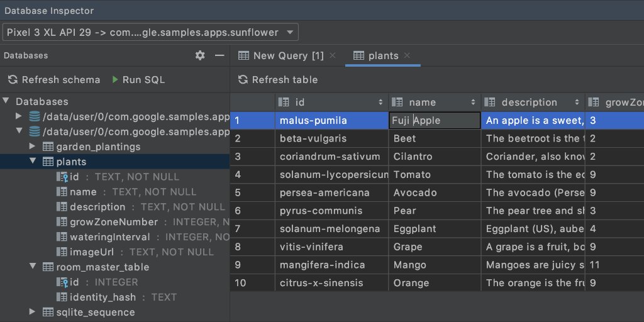Image resolution: width=644 pixels, height=322 pixels.
Task: Sort by the description column arrows
Action: tap(577, 103)
